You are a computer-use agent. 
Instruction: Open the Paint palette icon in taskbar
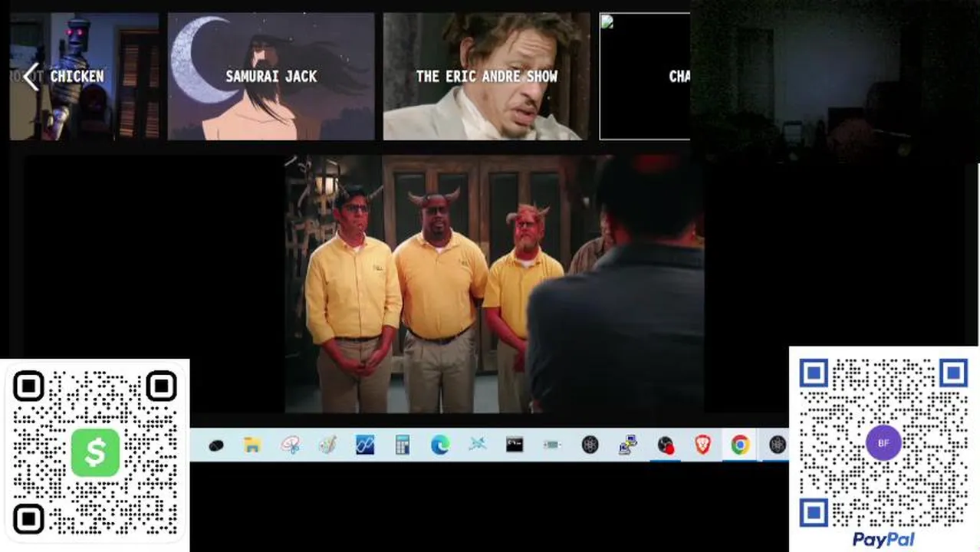click(x=327, y=445)
